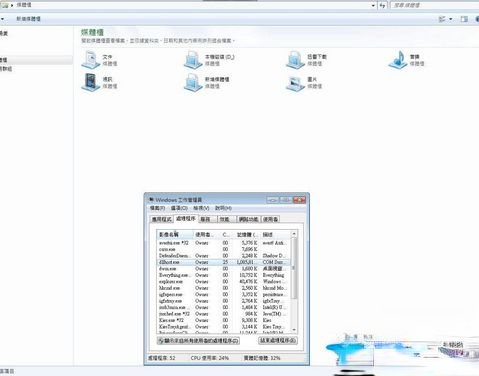Select the Everything.exe process row

[224, 275]
